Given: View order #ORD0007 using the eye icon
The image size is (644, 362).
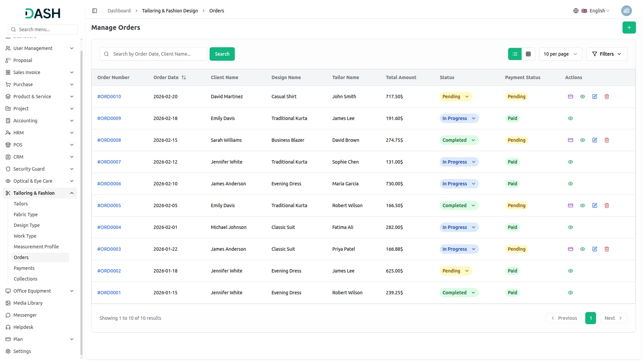Looking at the screenshot, I should point(570,162).
